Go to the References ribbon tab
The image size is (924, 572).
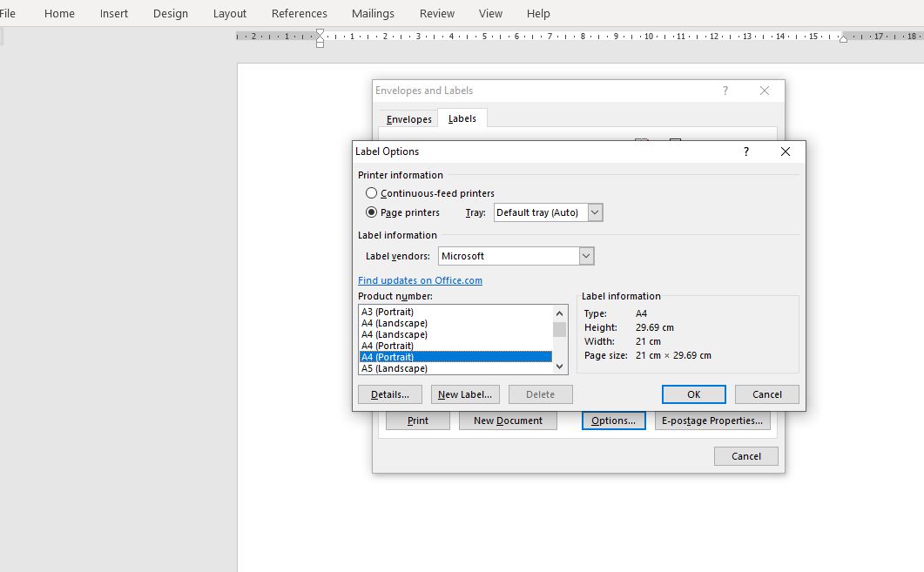click(300, 13)
